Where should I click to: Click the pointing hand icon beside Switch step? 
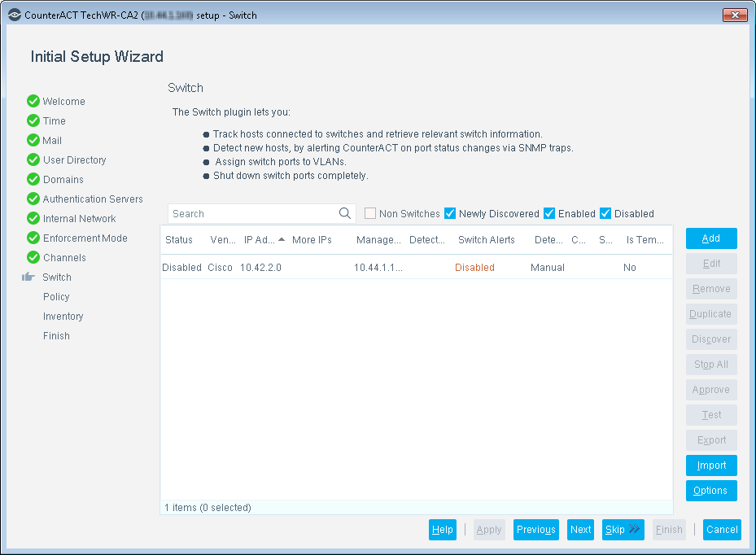pyautogui.click(x=28, y=277)
